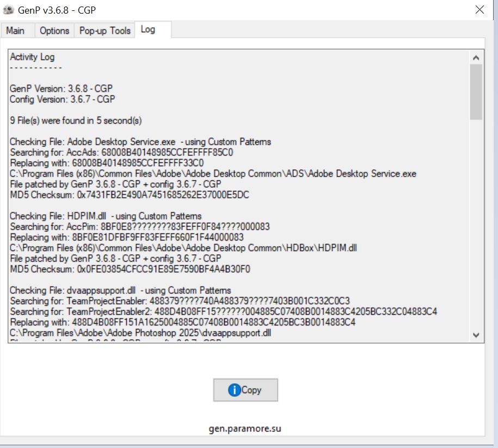This screenshot has width=498, height=448.
Task: Click 'Checking File: Adobe Desktop Service.exe' line
Action: pos(140,142)
